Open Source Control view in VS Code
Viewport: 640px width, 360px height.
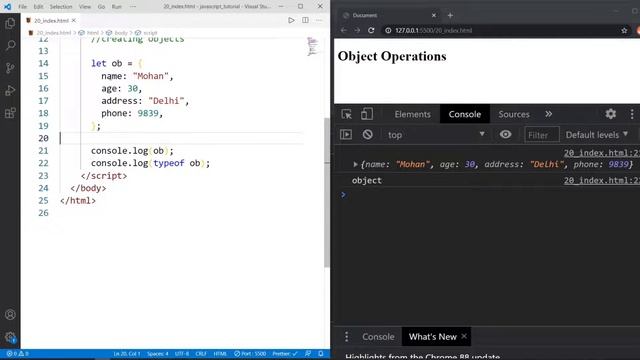10,68
